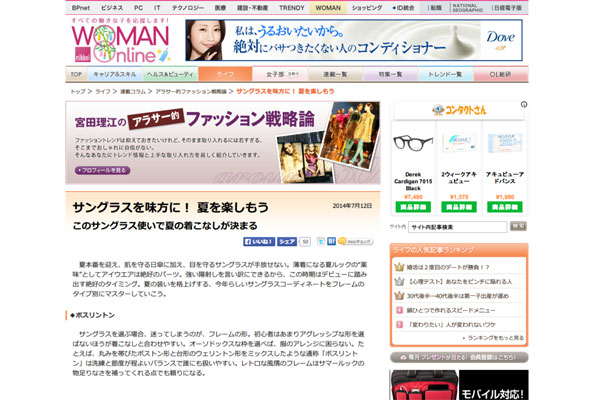
Task: Click the rank 4 badge icon
Action: click(399, 310)
